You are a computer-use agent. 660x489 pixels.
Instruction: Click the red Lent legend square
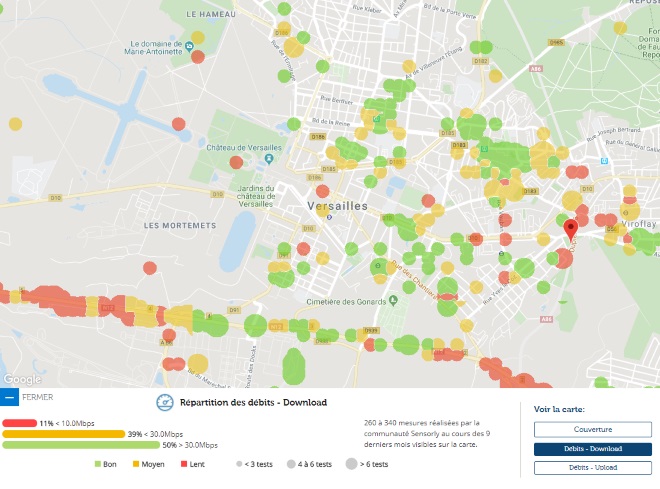(x=184, y=464)
